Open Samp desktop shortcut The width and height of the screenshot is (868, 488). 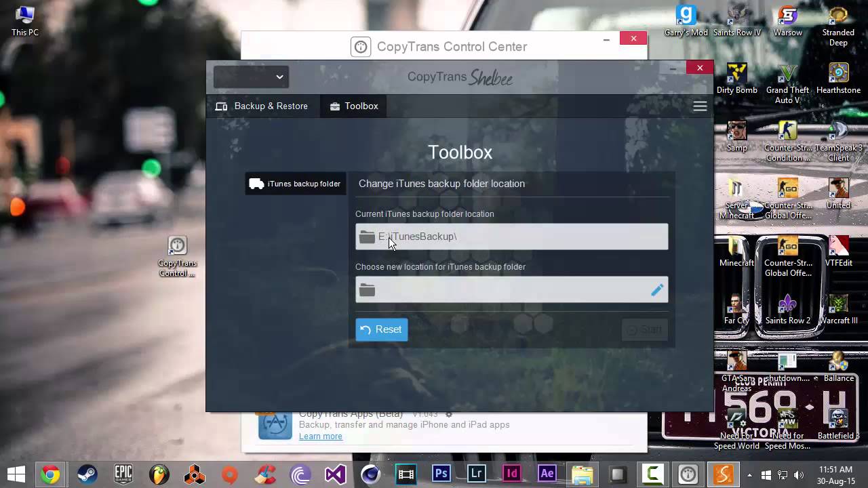pos(737,136)
